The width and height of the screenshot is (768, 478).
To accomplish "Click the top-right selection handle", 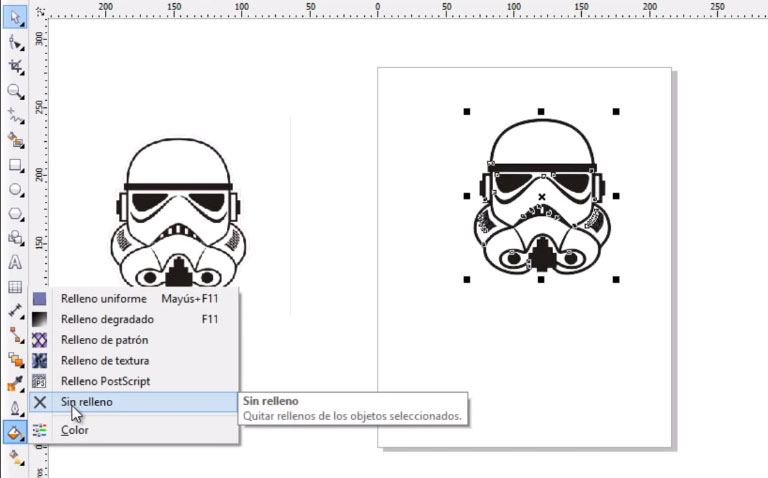I will [616, 112].
